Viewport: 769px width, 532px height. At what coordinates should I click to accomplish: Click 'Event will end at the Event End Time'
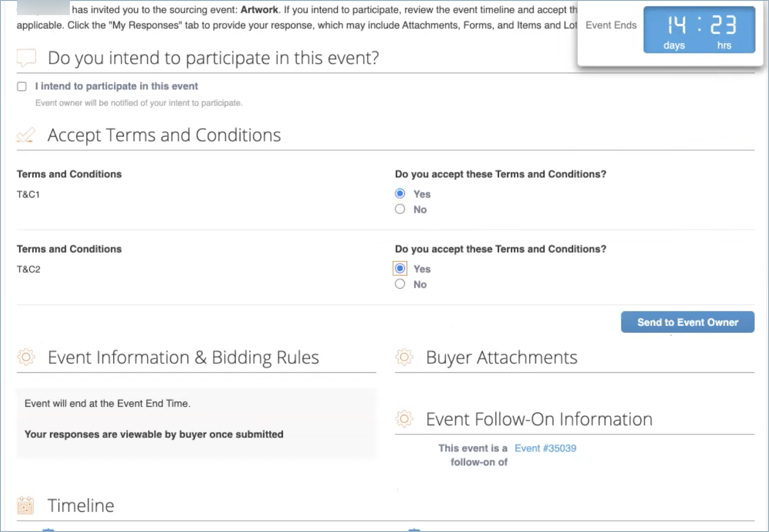(x=108, y=403)
